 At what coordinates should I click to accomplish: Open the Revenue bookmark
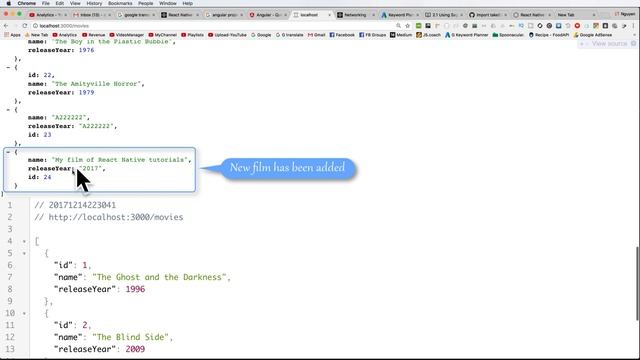[x=93, y=35]
